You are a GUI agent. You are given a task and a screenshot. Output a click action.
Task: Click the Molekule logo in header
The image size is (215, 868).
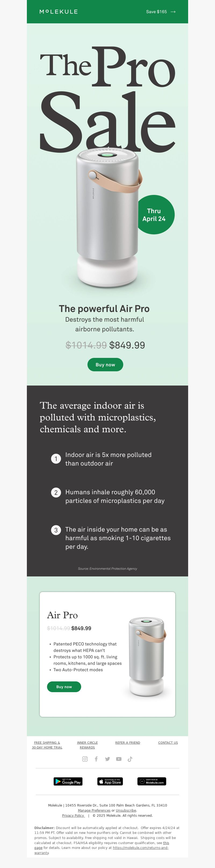coord(58,12)
